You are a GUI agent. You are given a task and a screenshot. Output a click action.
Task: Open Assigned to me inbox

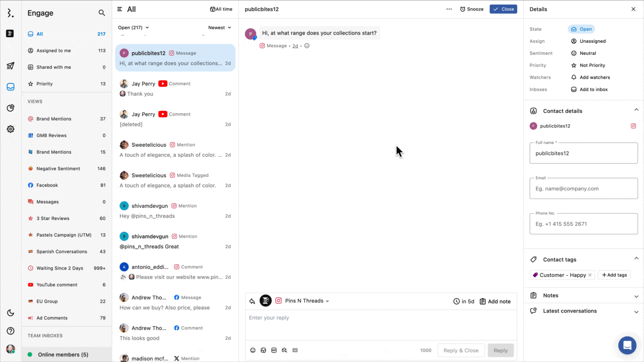pos(53,50)
